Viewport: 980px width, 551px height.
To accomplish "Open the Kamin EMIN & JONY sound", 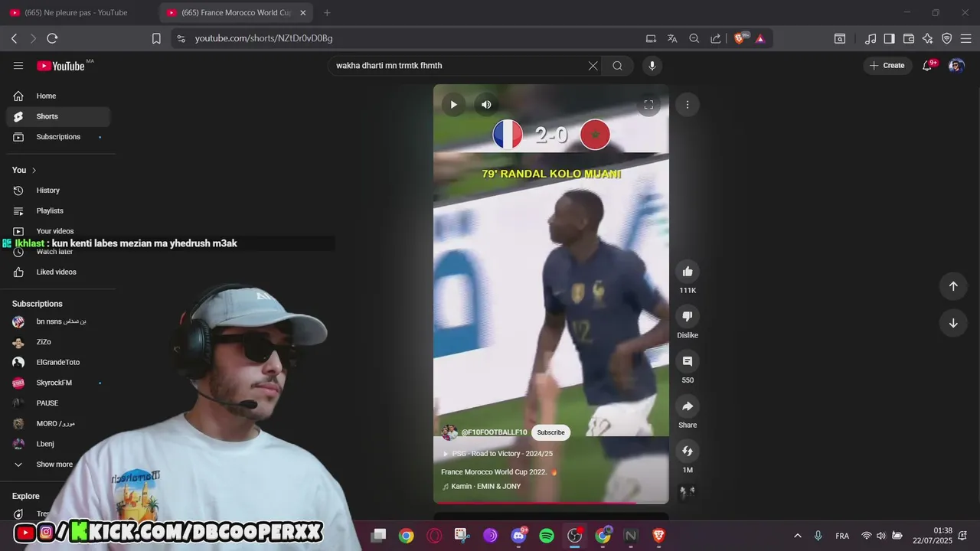I will (482, 487).
